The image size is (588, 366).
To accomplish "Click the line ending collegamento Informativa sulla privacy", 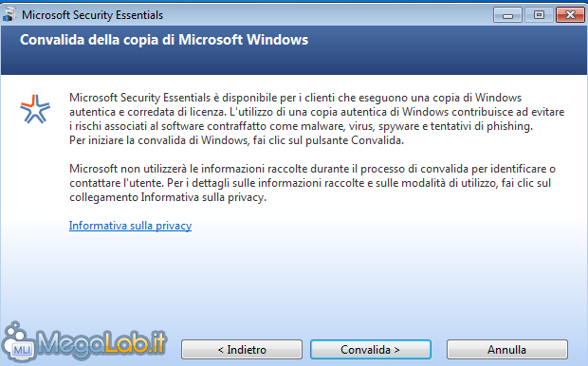I will coord(168,197).
